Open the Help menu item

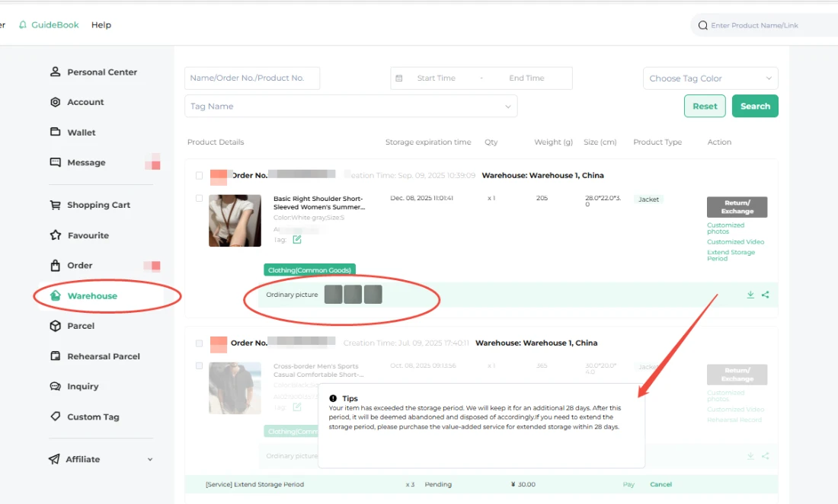click(x=101, y=25)
